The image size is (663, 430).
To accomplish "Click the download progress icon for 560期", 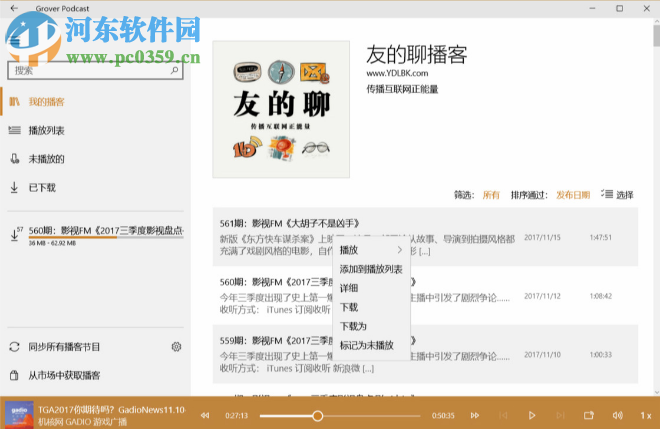I will coord(15,234).
